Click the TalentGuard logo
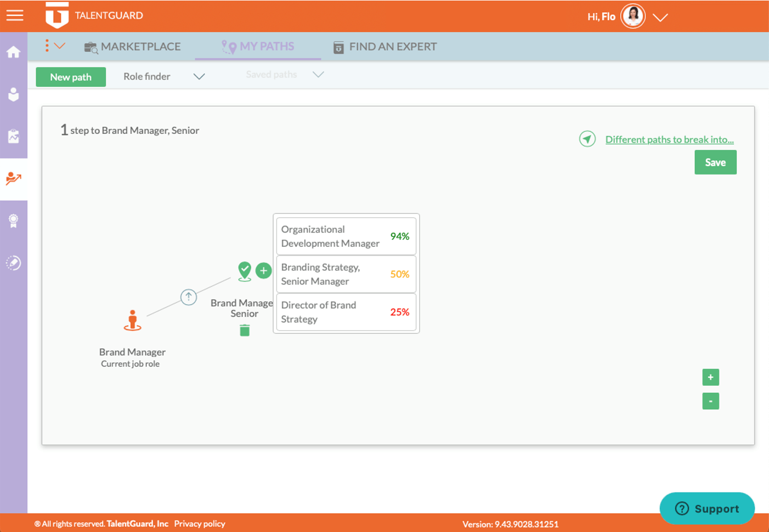The height and width of the screenshot is (532, 769). tap(58, 16)
